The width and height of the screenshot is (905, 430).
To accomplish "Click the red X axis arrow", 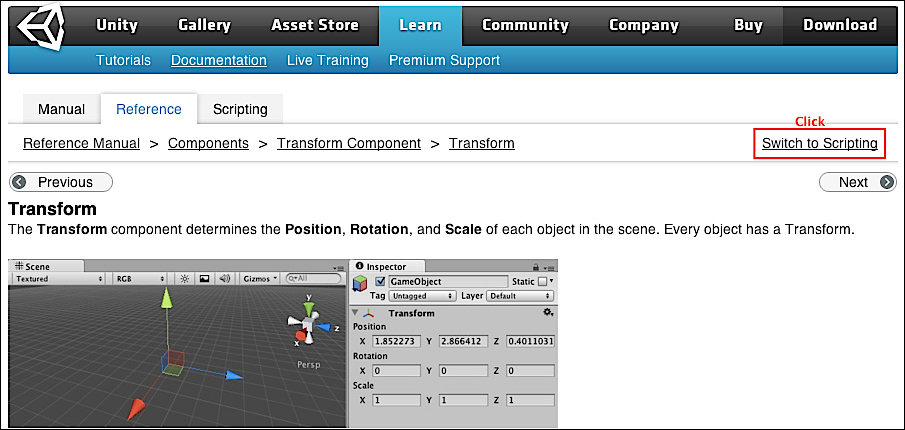I will 136,407.
